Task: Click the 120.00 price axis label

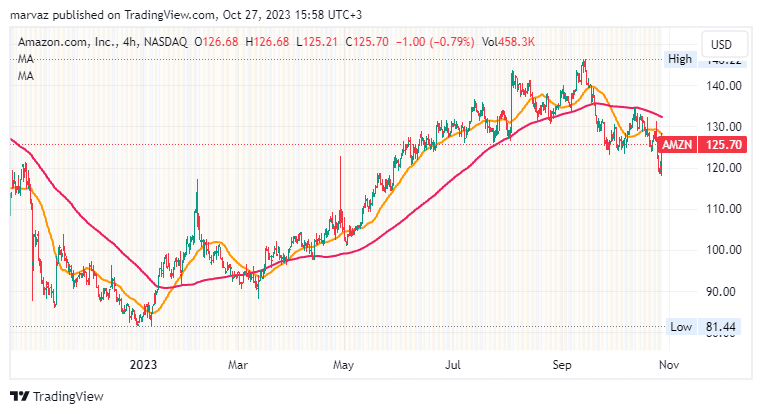Action: [x=724, y=168]
